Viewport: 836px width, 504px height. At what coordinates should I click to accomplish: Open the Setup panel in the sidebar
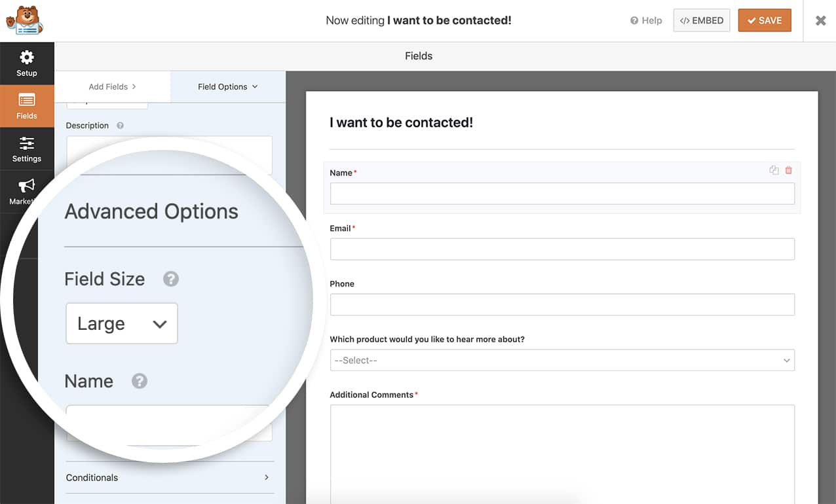click(26, 63)
